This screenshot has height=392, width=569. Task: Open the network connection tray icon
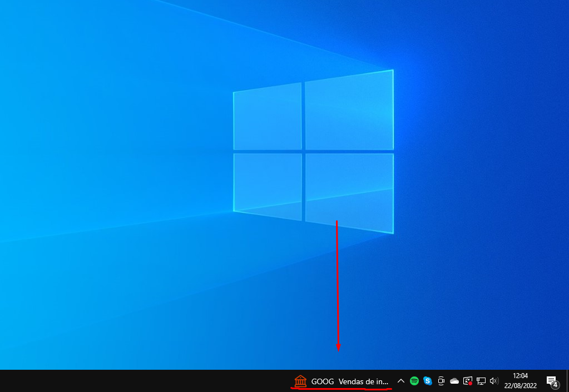481,381
